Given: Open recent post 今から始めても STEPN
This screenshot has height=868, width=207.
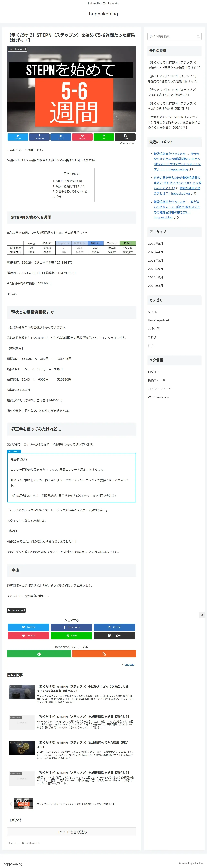Looking at the screenshot, I should [x=174, y=122].
